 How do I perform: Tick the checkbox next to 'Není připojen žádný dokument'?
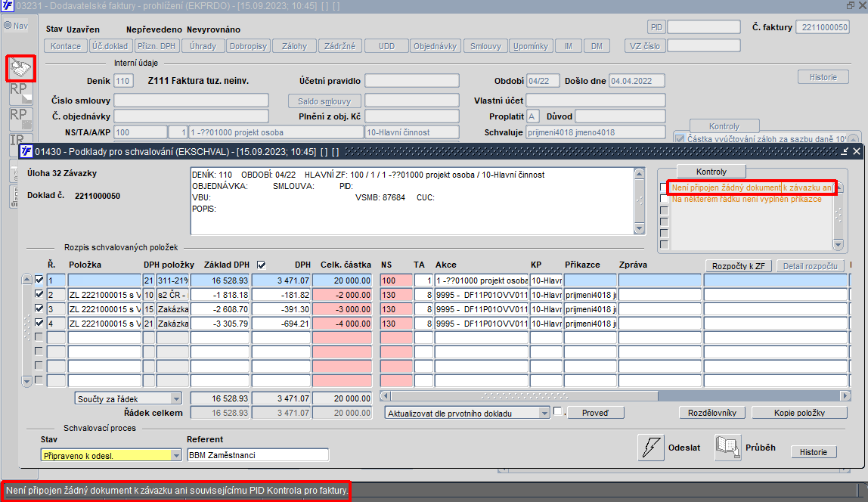pyautogui.click(x=663, y=187)
